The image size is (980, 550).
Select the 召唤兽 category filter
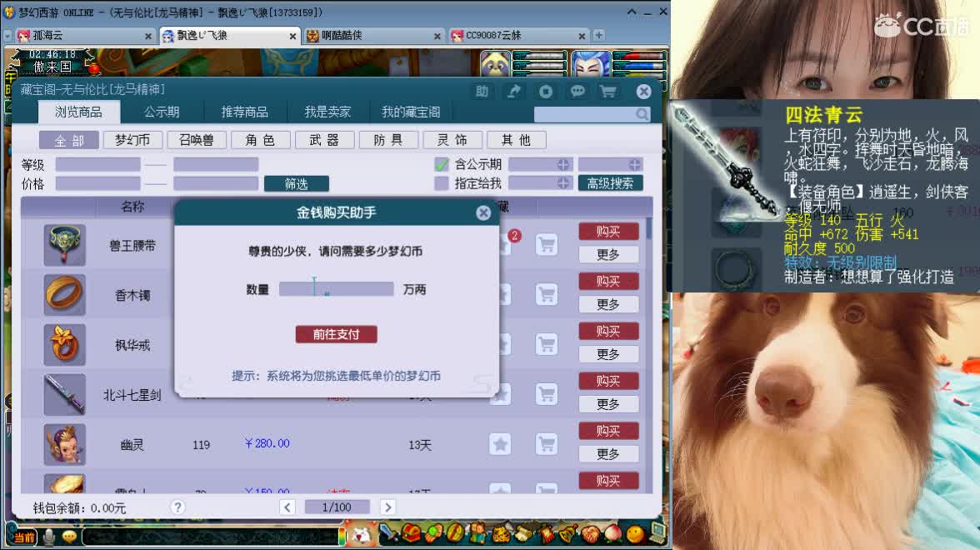pos(197,140)
